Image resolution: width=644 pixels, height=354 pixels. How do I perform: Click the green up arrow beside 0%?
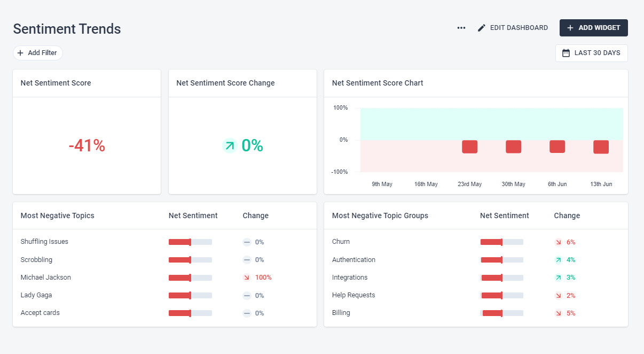click(x=230, y=145)
